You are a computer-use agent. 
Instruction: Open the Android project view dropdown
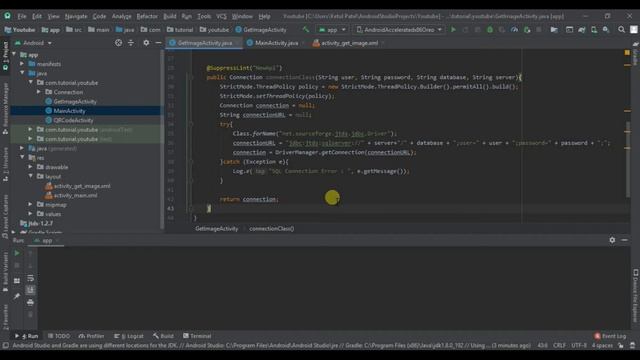(34, 43)
